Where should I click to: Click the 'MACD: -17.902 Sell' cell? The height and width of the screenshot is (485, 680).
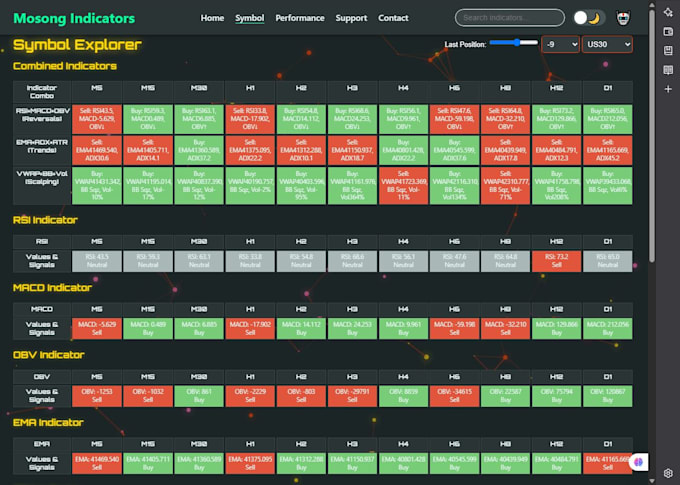(x=250, y=328)
